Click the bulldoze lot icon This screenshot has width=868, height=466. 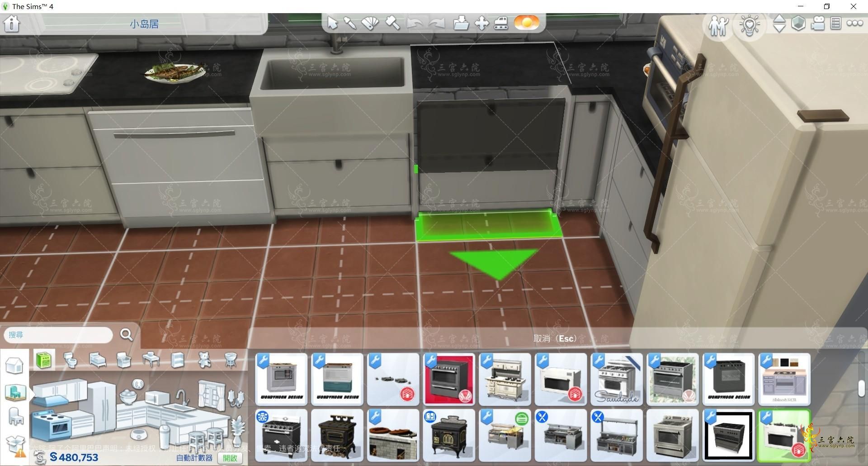[501, 23]
